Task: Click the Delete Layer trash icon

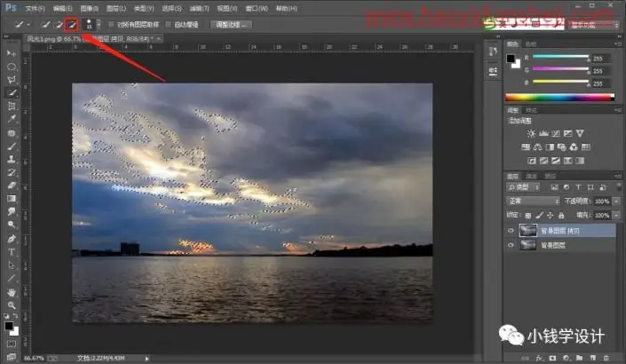Action: pyautogui.click(x=606, y=358)
